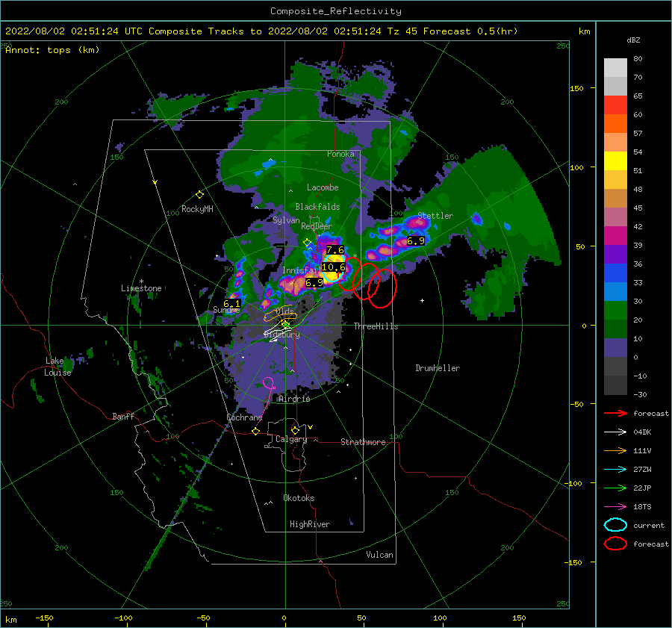This screenshot has width=672, height=628.
Task: Pick the 42 dBZ magenta swatch
Action: tap(615, 235)
